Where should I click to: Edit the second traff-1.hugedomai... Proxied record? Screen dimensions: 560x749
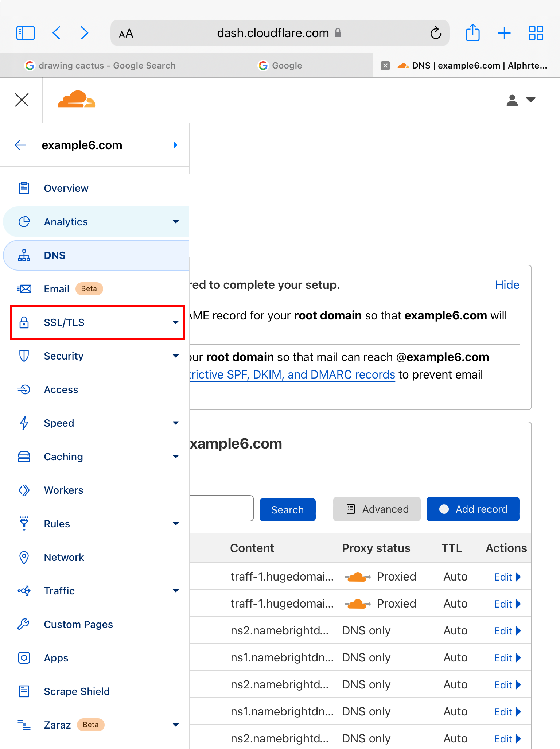507,604
